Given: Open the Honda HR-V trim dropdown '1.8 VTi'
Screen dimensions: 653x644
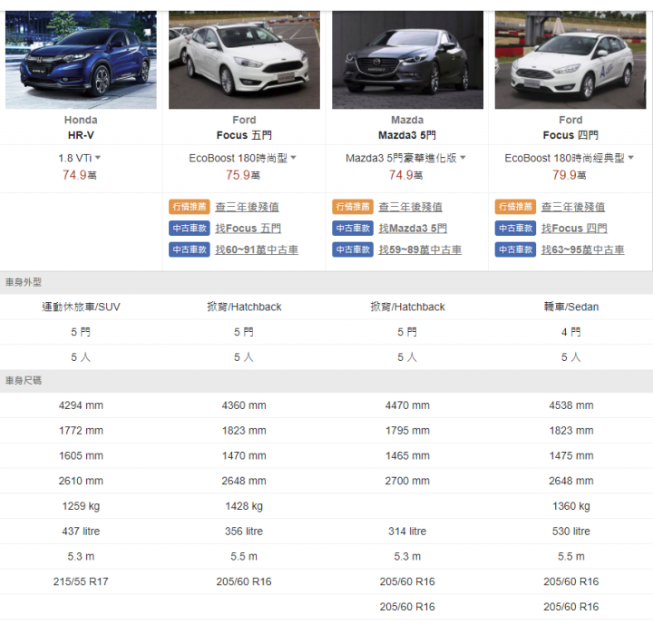Looking at the screenshot, I should pos(80,159).
